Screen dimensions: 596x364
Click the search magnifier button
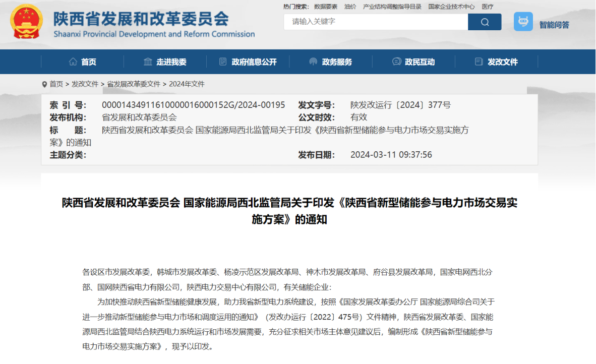pos(485,22)
